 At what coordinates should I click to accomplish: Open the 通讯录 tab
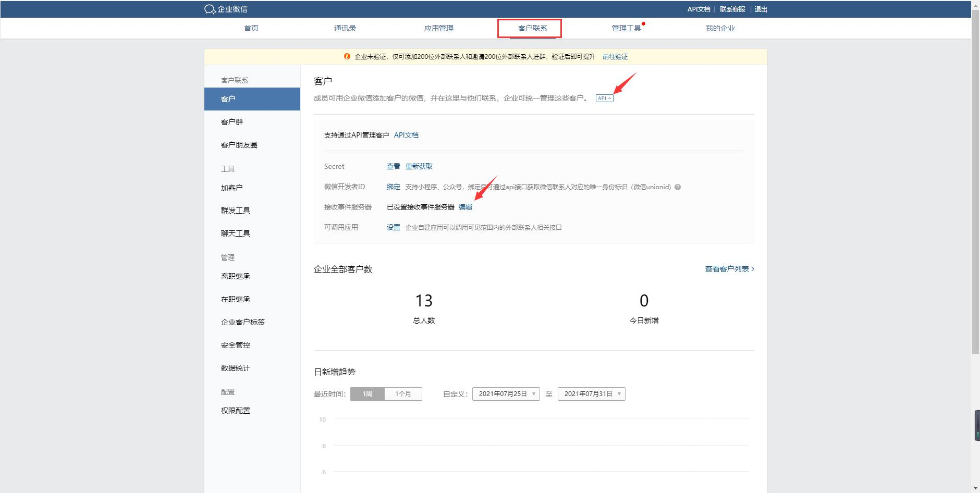[345, 28]
